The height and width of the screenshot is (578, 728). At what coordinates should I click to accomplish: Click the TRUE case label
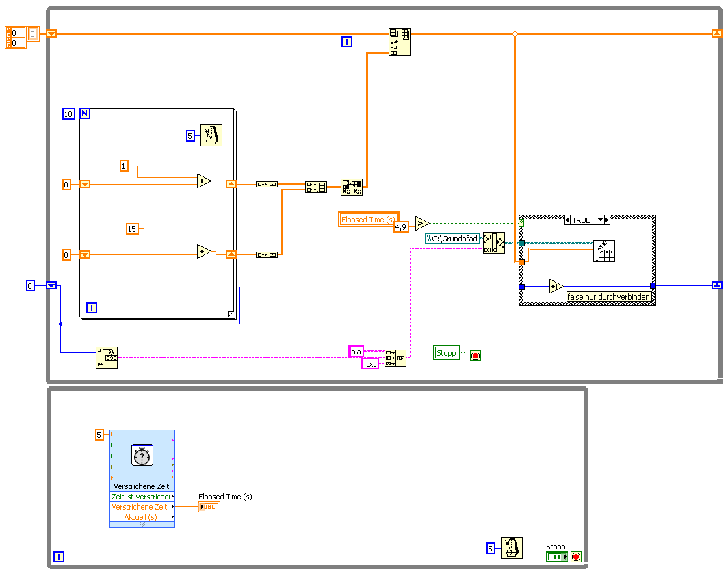tap(582, 220)
